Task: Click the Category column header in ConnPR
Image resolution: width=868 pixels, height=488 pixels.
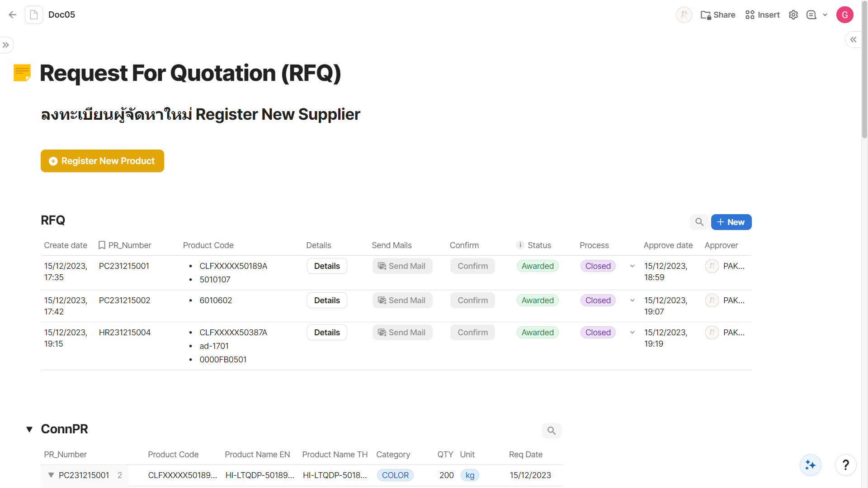Action: coord(393,455)
